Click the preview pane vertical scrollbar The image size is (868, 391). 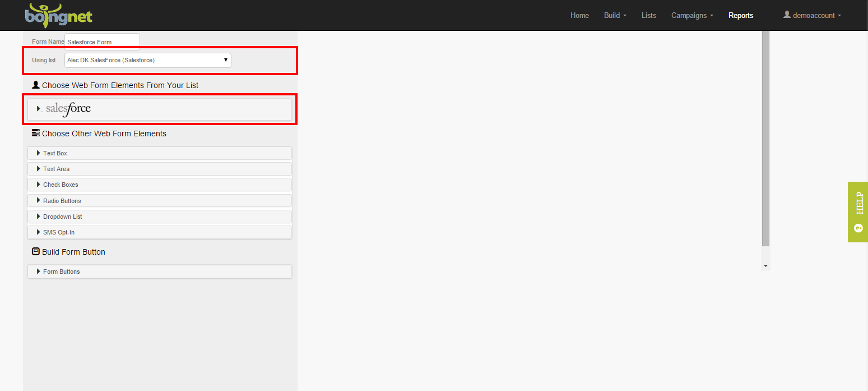point(765,139)
